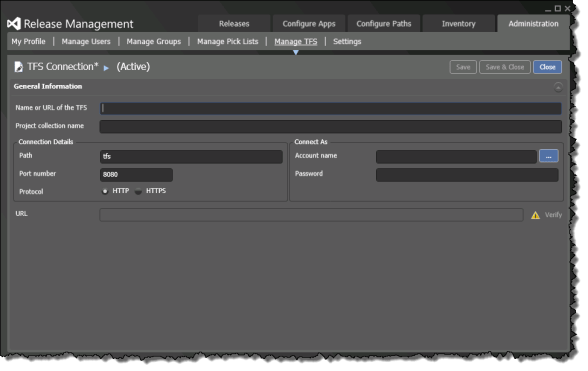Click the blue Close button
This screenshot has height=371, width=588.
(547, 67)
